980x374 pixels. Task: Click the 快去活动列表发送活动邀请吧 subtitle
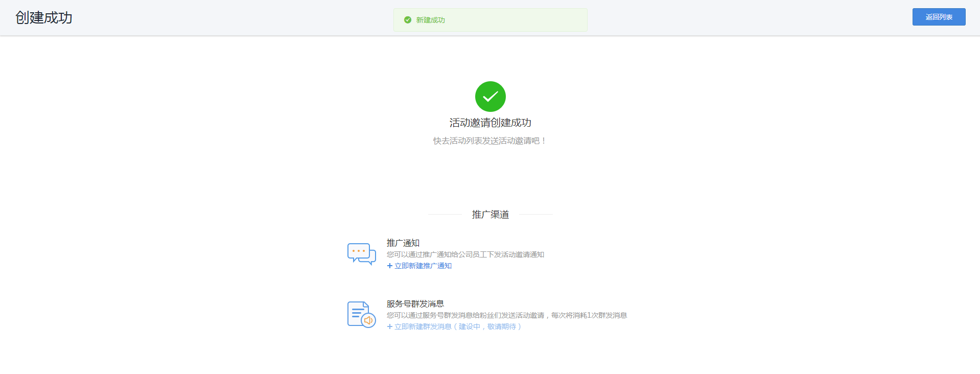(x=490, y=141)
